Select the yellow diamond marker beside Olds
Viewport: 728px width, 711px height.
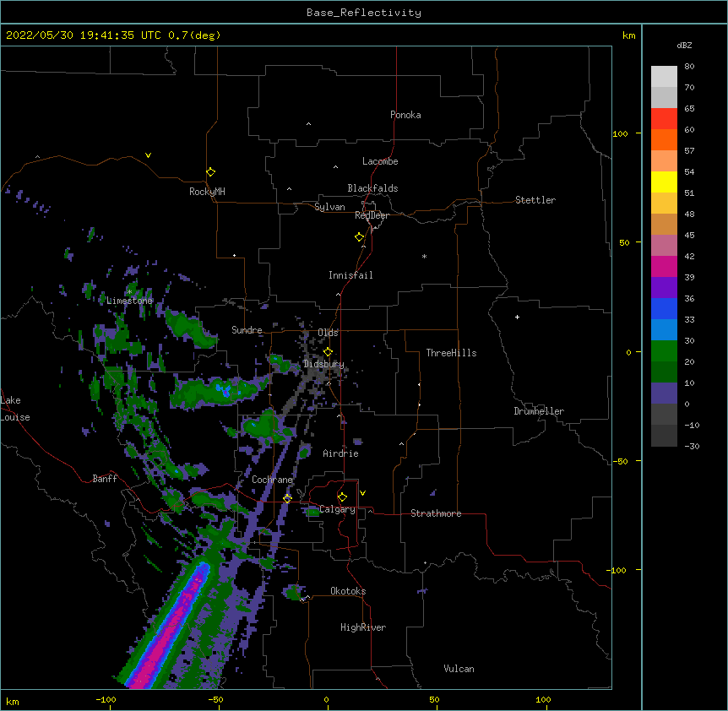(x=328, y=352)
